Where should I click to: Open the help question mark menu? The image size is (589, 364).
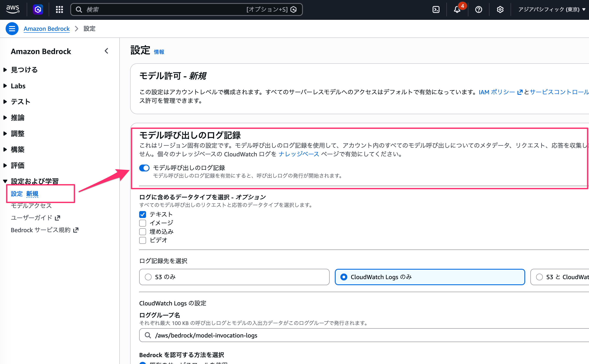click(x=478, y=9)
